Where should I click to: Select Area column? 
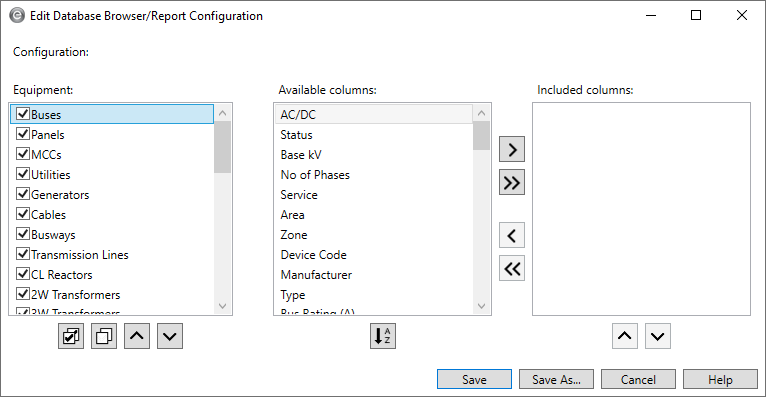[x=374, y=215]
